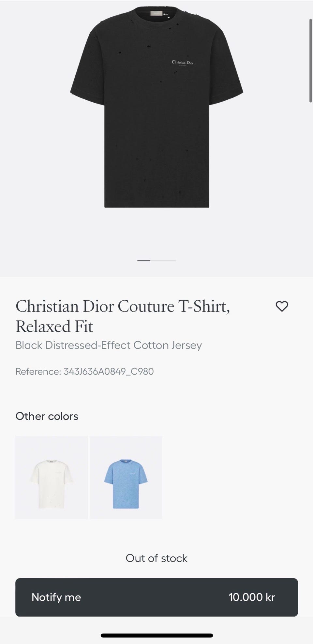Image resolution: width=313 pixels, height=644 pixels.
Task: Click the first image carousel indicator
Action: [144, 261]
